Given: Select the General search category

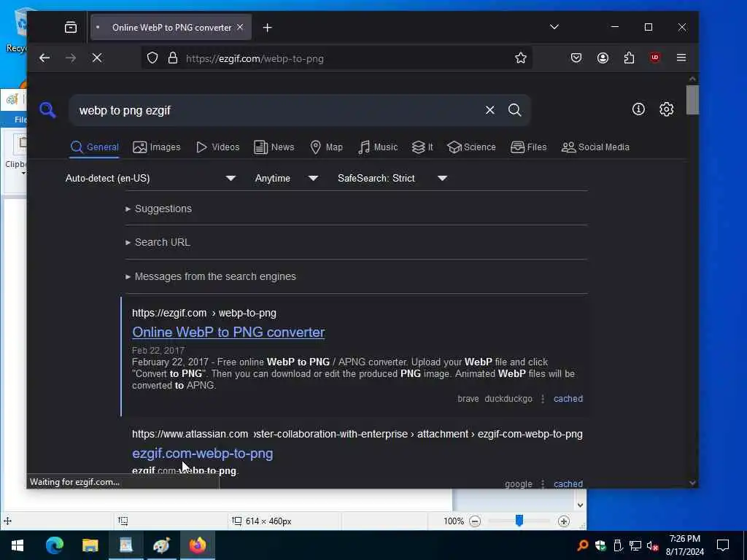Looking at the screenshot, I should coord(94,147).
